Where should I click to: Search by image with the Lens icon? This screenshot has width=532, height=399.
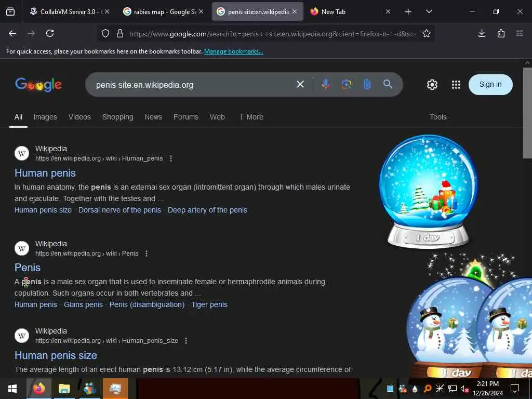pos(347,84)
